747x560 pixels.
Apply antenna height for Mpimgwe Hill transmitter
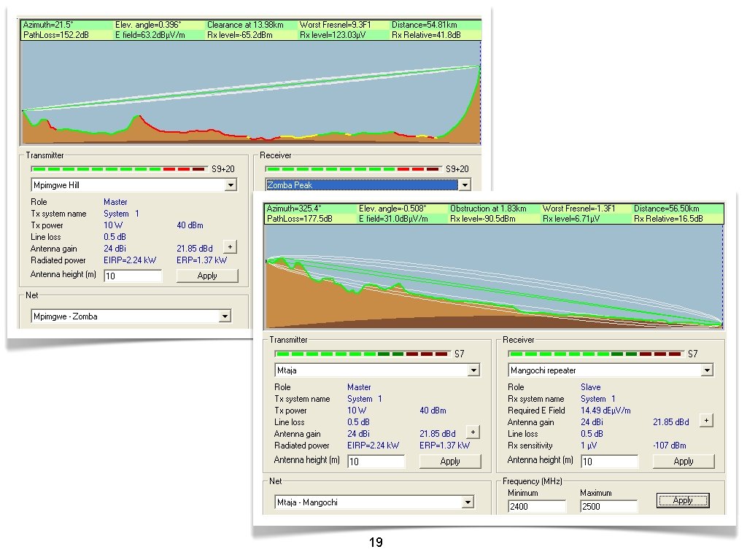(207, 276)
